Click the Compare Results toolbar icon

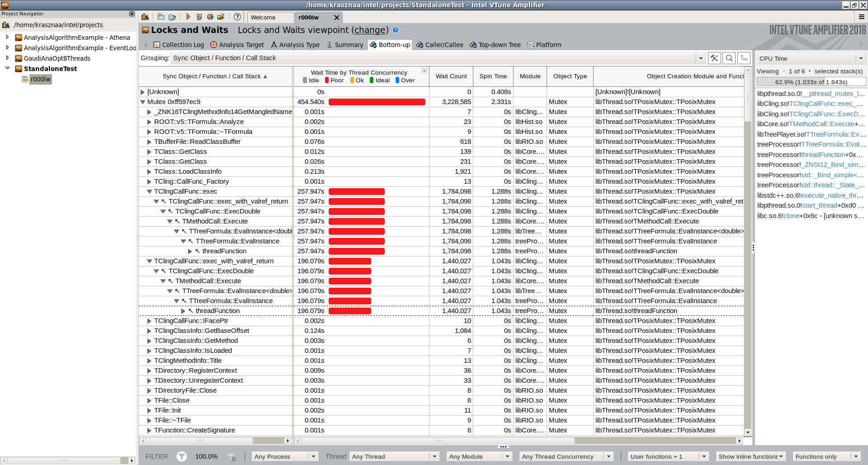click(x=210, y=17)
